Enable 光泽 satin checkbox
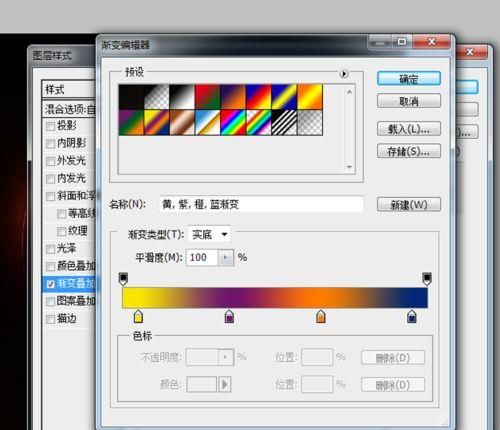 point(50,249)
